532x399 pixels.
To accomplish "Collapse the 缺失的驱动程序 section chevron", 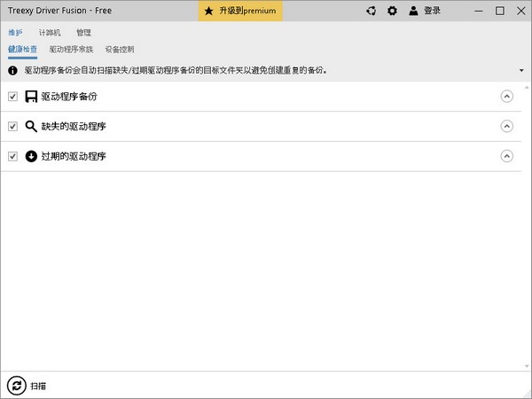I will point(506,127).
